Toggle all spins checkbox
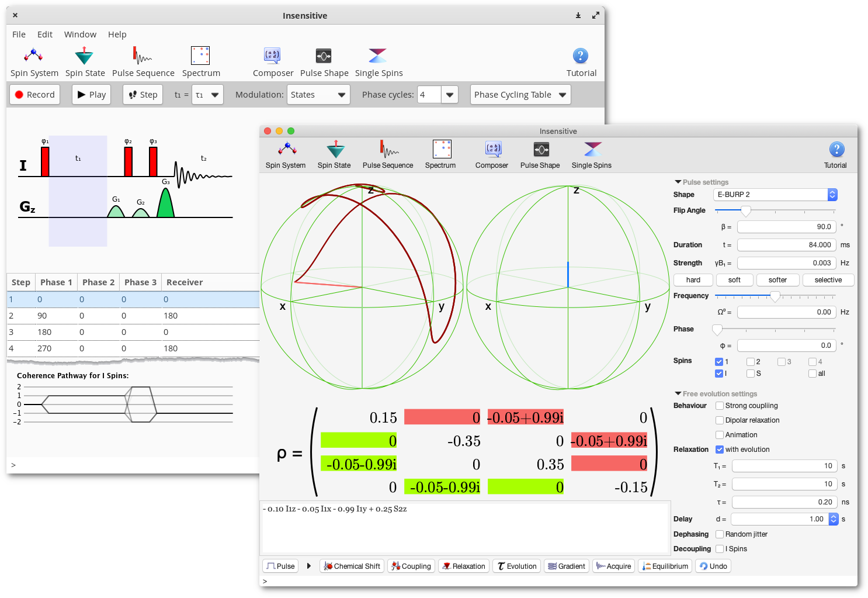This screenshot has height=598, width=868. click(813, 374)
